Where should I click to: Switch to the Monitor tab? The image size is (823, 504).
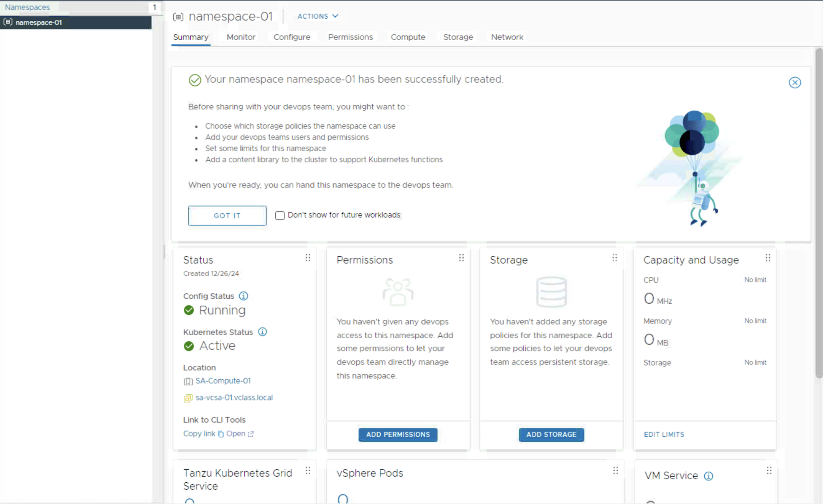click(x=241, y=37)
